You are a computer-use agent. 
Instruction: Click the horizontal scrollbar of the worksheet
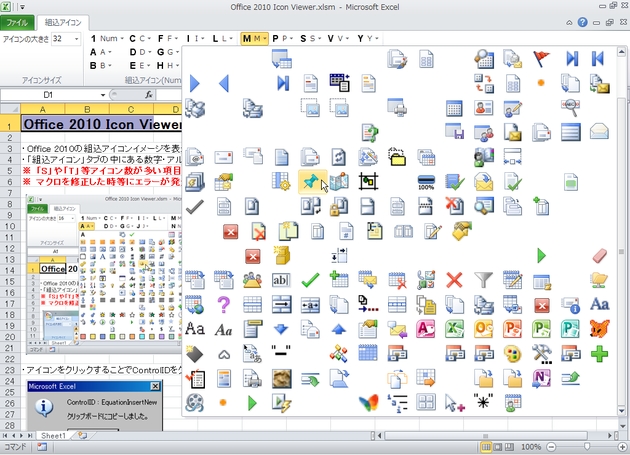coord(485,436)
